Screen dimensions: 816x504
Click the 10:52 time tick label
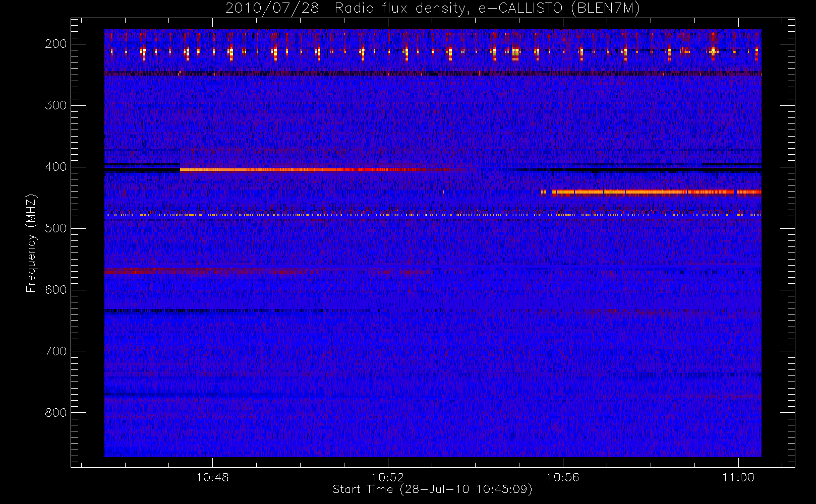(x=388, y=477)
